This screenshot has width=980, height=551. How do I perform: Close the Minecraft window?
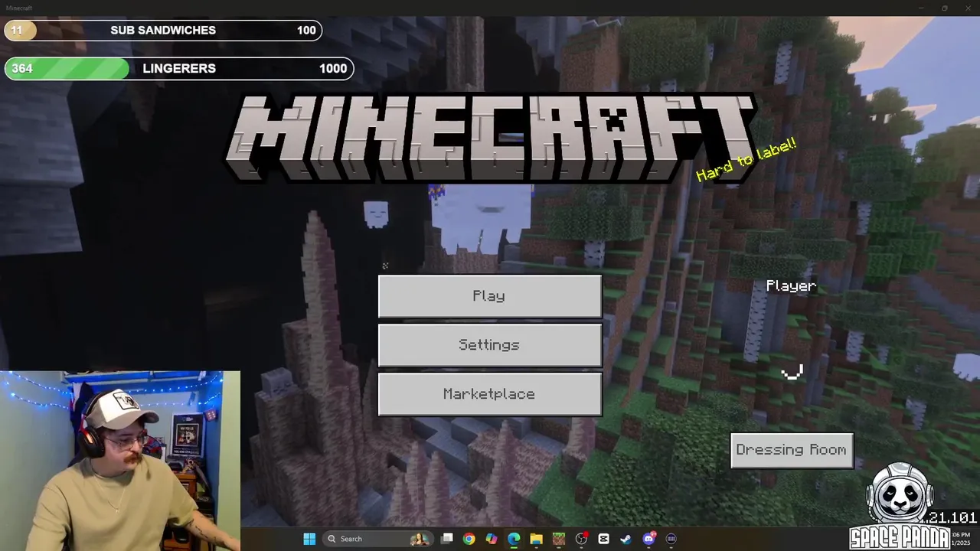coord(967,8)
